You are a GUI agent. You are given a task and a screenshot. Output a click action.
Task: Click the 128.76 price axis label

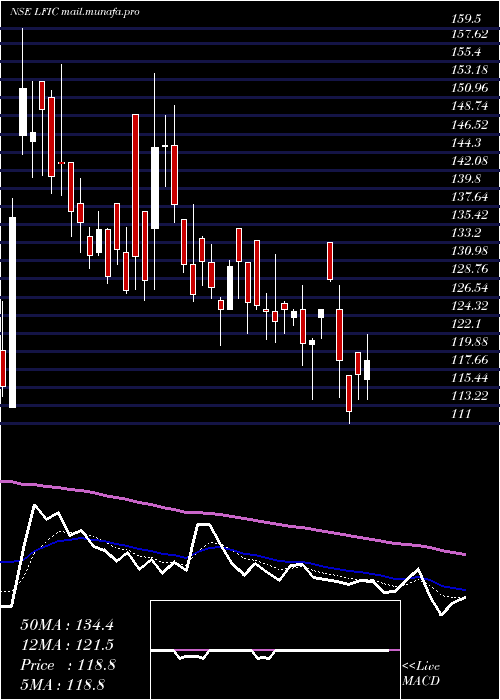[470, 269]
